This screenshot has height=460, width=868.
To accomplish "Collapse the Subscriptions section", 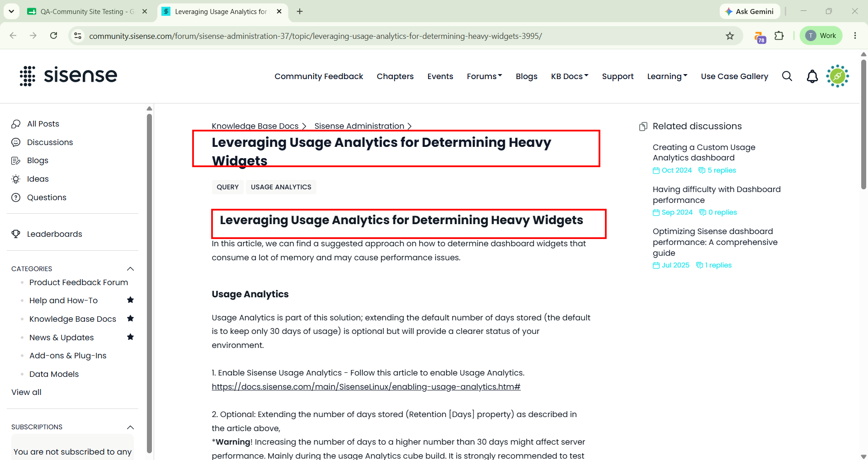I will 131,427.
